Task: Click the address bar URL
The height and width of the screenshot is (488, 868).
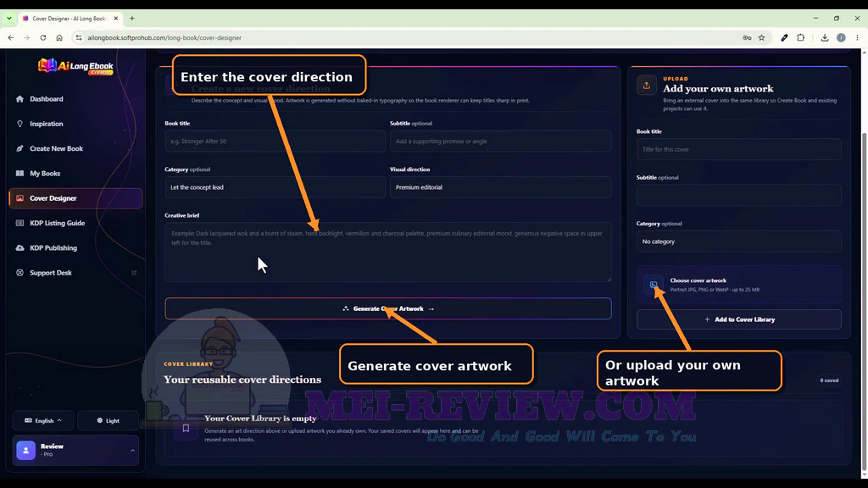Action: coord(164,37)
